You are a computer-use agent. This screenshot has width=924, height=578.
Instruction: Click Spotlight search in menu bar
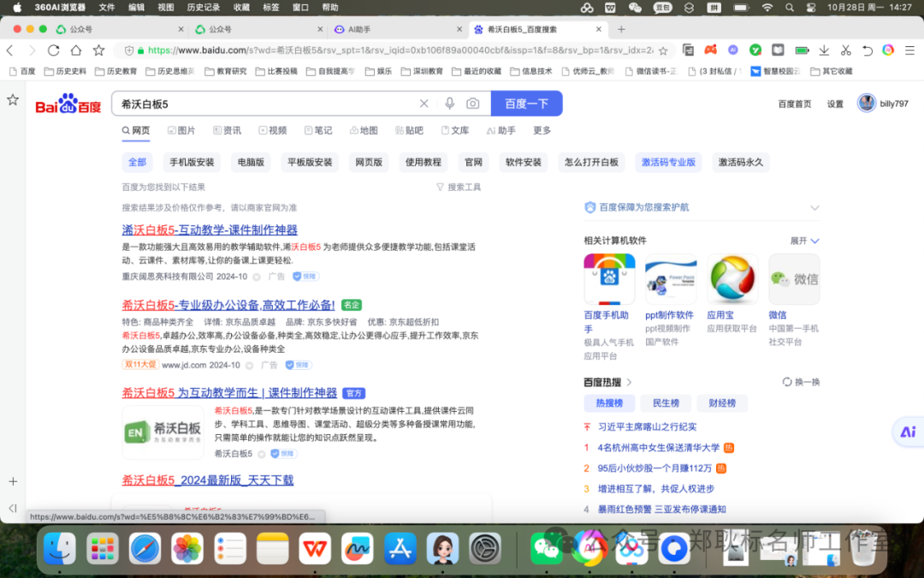point(790,8)
